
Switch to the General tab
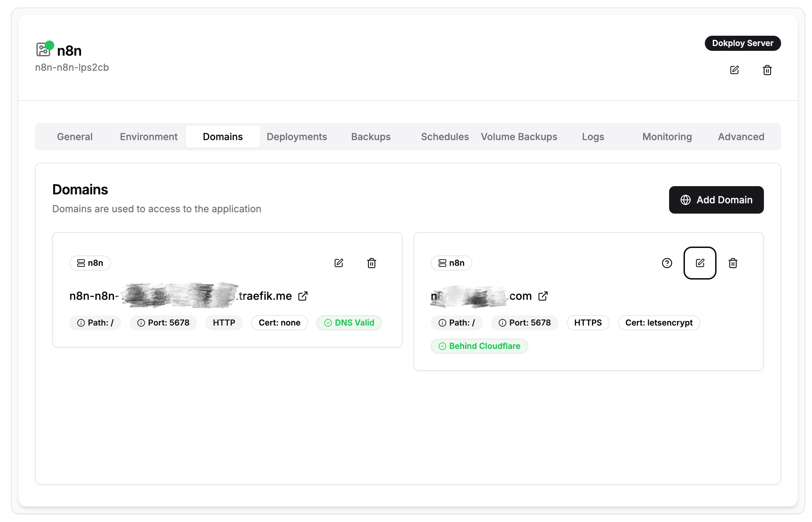pyautogui.click(x=75, y=137)
